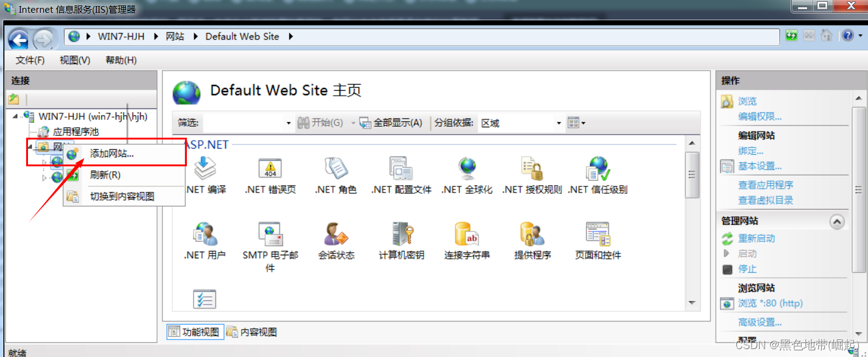Open the view mode icons dropdown
Image resolution: width=868 pixels, height=357 pixels.
point(576,123)
